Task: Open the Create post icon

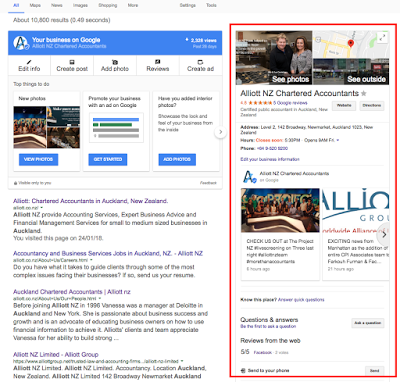Action: click(x=72, y=62)
